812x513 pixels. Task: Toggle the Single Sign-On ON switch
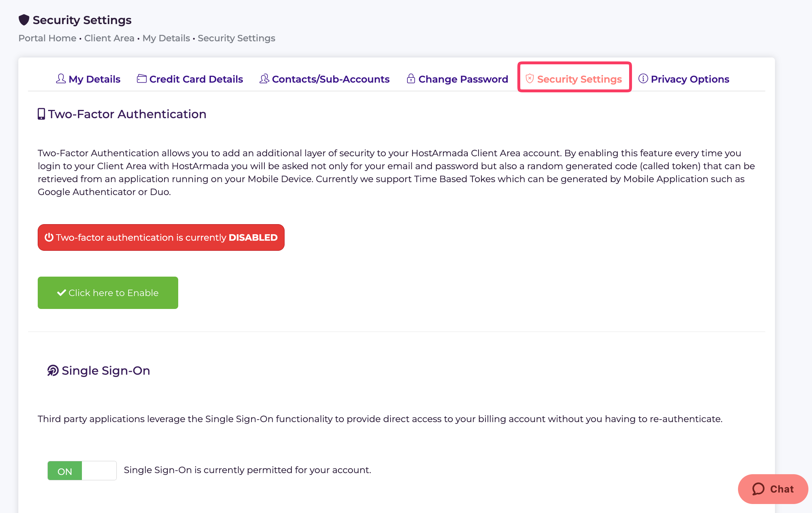[82, 471]
